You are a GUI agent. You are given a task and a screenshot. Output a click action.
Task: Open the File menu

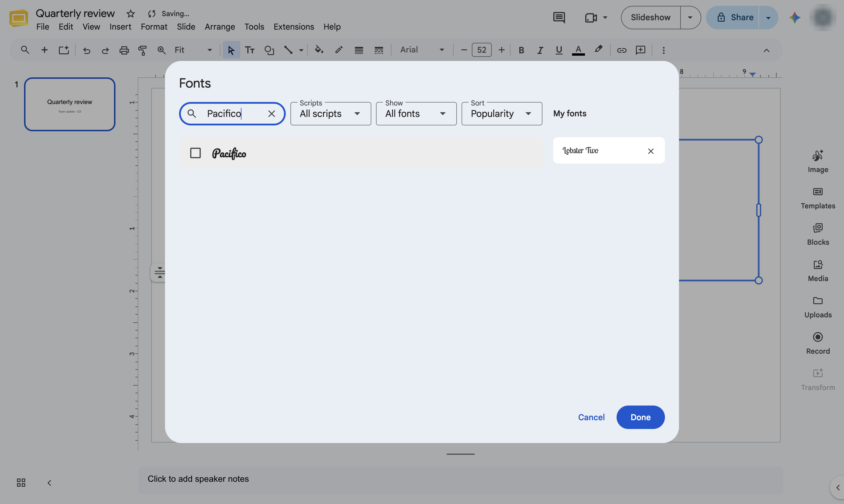click(x=43, y=27)
